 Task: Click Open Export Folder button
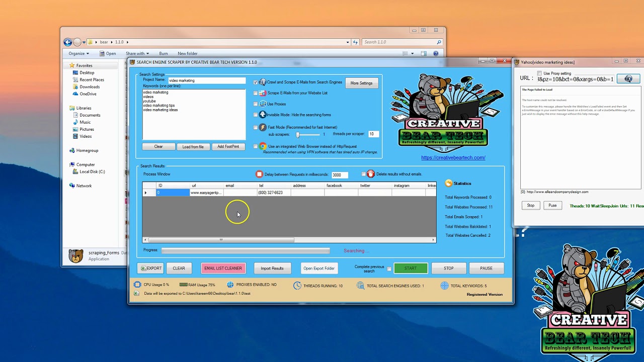(319, 268)
